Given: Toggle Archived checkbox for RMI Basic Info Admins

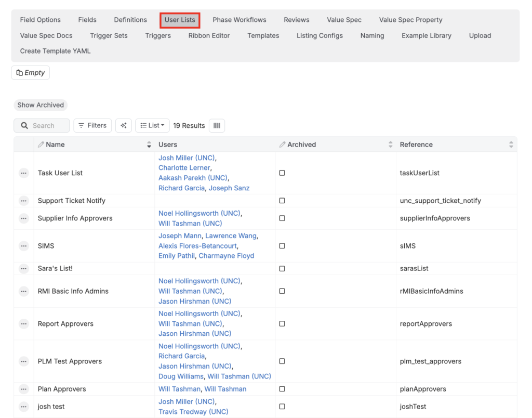Looking at the screenshot, I should [x=282, y=291].
